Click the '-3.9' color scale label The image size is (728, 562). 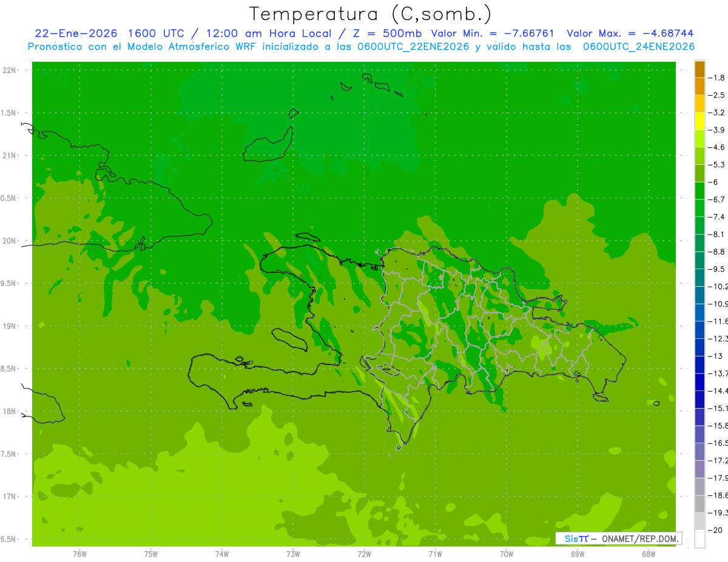point(716,130)
